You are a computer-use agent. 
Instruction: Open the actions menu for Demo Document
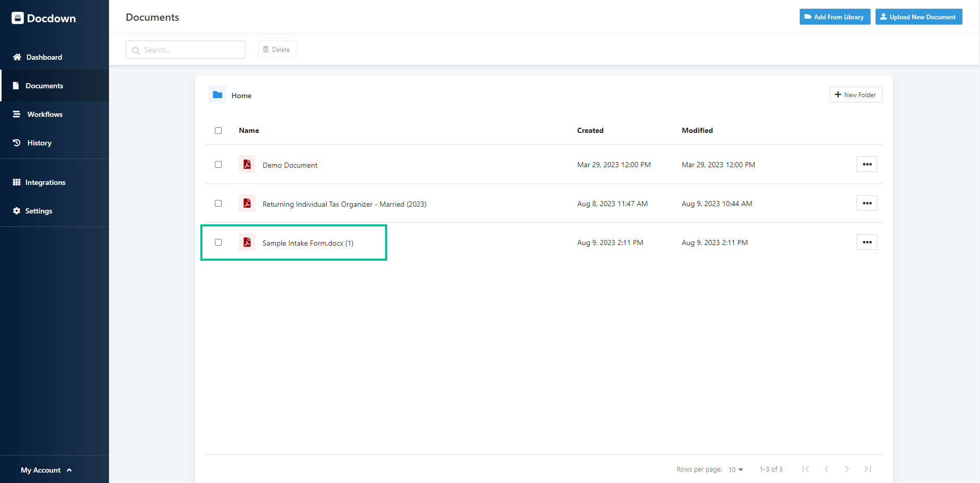point(866,164)
